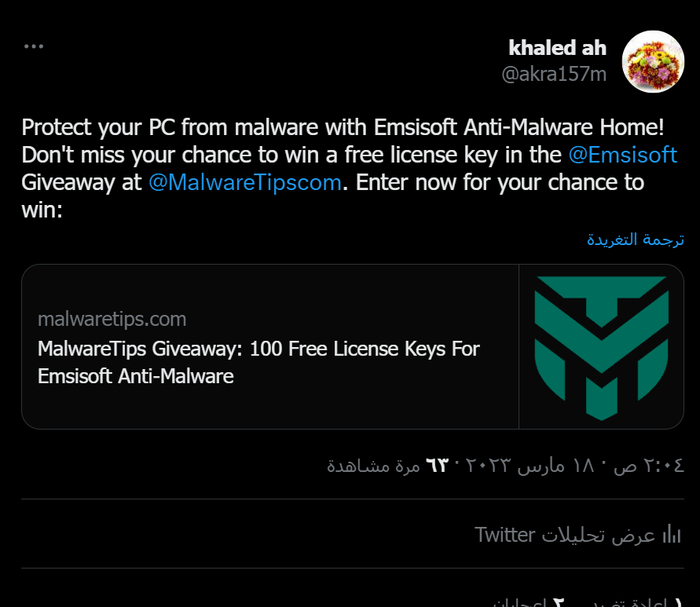Click the 'Emsisoft Anti-Malware' line in link card
This screenshot has width=700, height=607.
136,376
